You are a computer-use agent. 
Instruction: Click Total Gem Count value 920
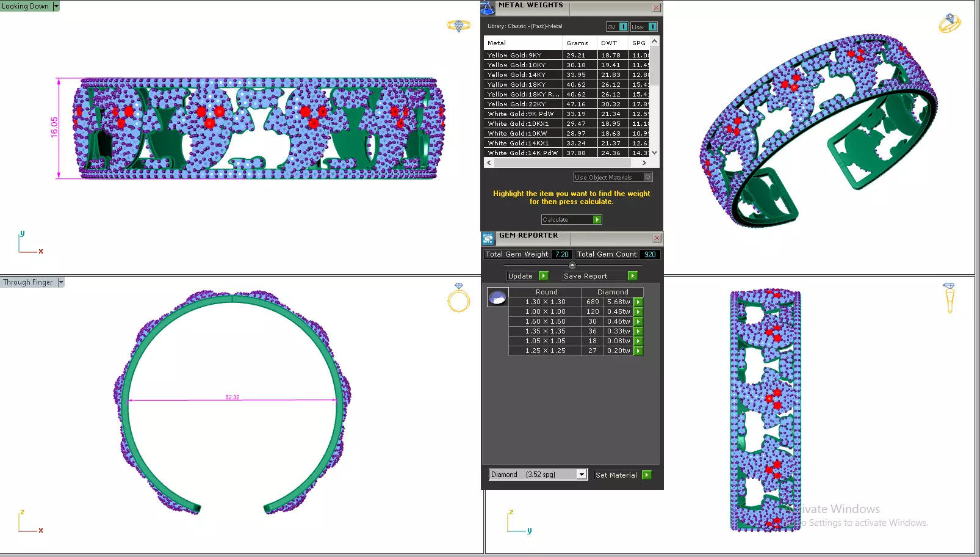[x=650, y=255]
